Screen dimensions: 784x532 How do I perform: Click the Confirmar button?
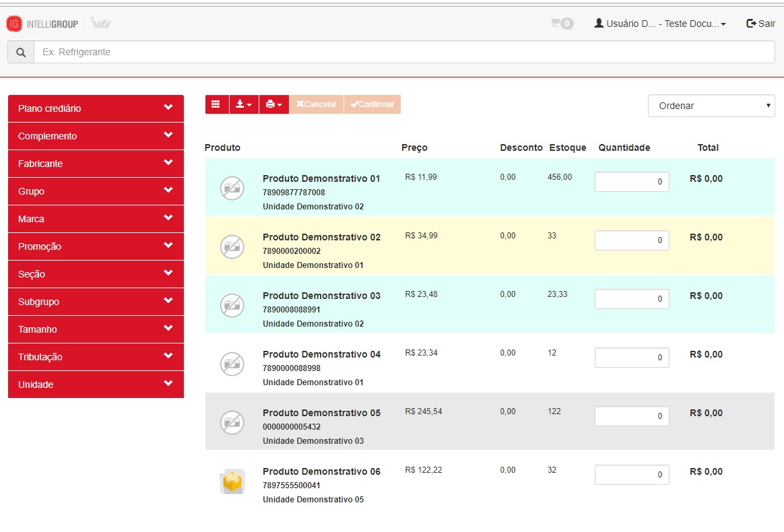pyautogui.click(x=372, y=104)
